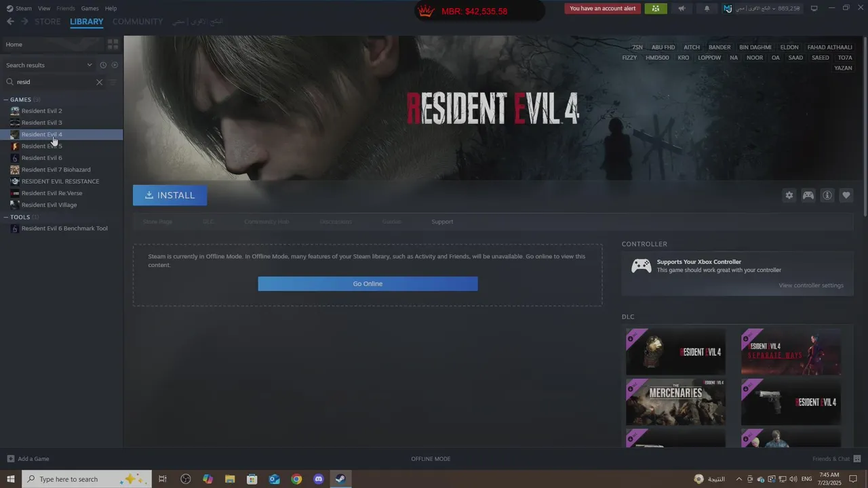Click the Go Online button
Image resolution: width=868 pixels, height=488 pixels.
point(368,284)
